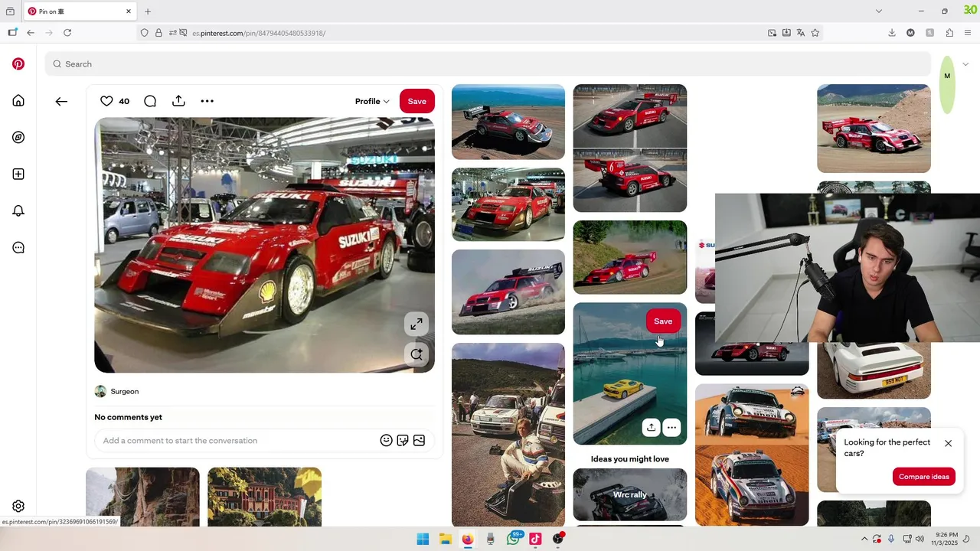Translate page icon in address bar

(800, 33)
